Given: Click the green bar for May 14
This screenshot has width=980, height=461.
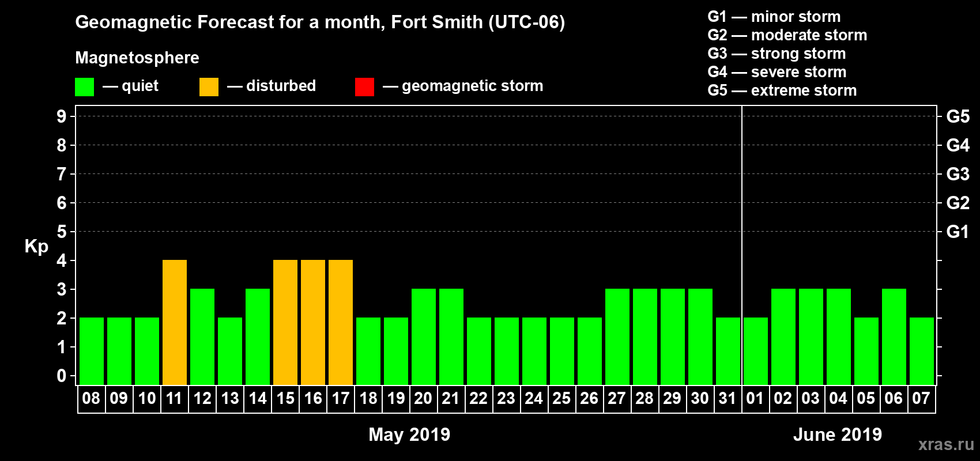Looking at the screenshot, I should click(258, 337).
